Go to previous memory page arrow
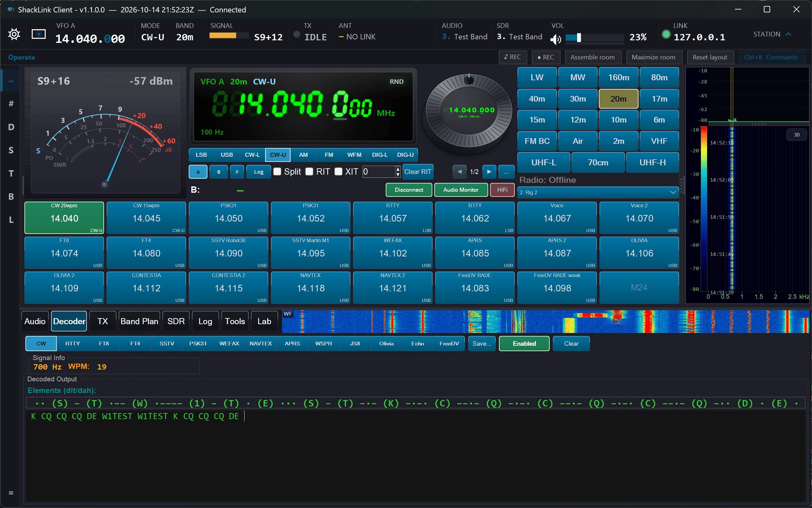The image size is (812, 508). tap(460, 172)
